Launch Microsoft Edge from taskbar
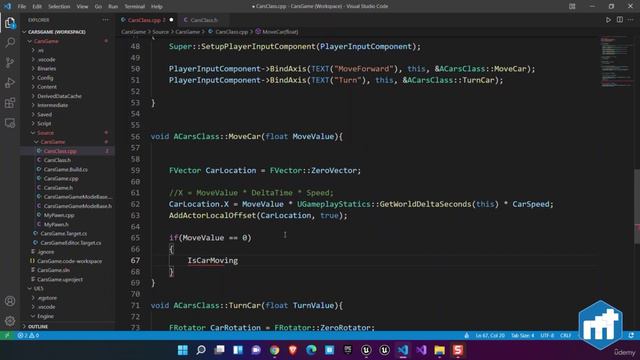 [311, 350]
